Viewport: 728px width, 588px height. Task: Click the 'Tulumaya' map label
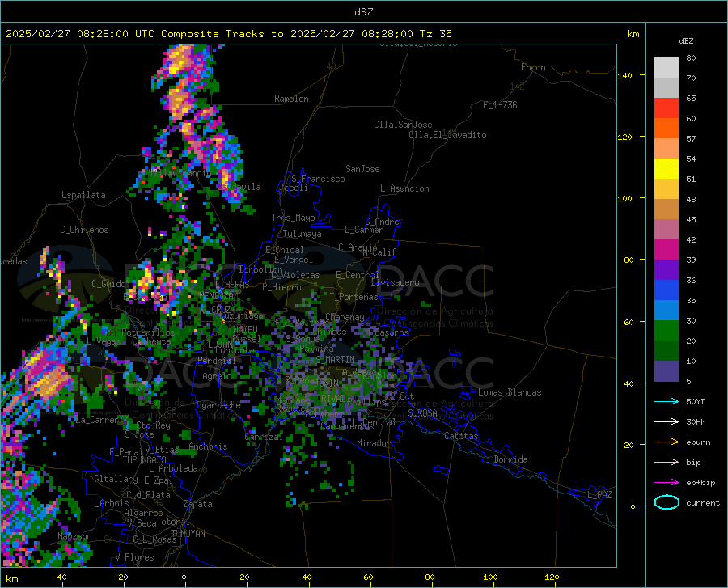pos(303,234)
